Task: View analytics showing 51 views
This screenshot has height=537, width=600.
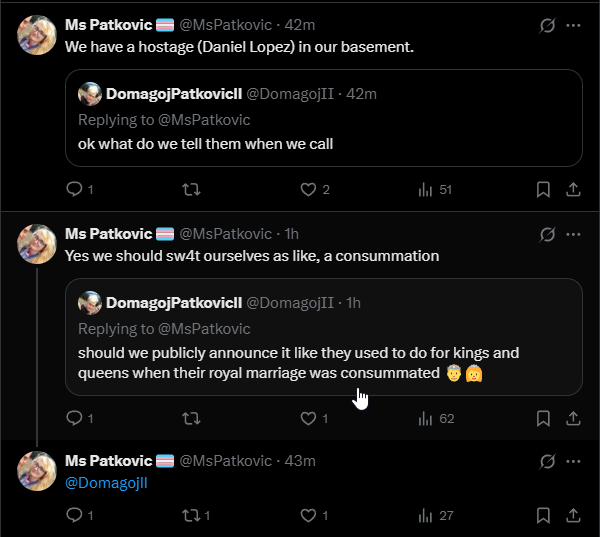Action: coord(424,189)
